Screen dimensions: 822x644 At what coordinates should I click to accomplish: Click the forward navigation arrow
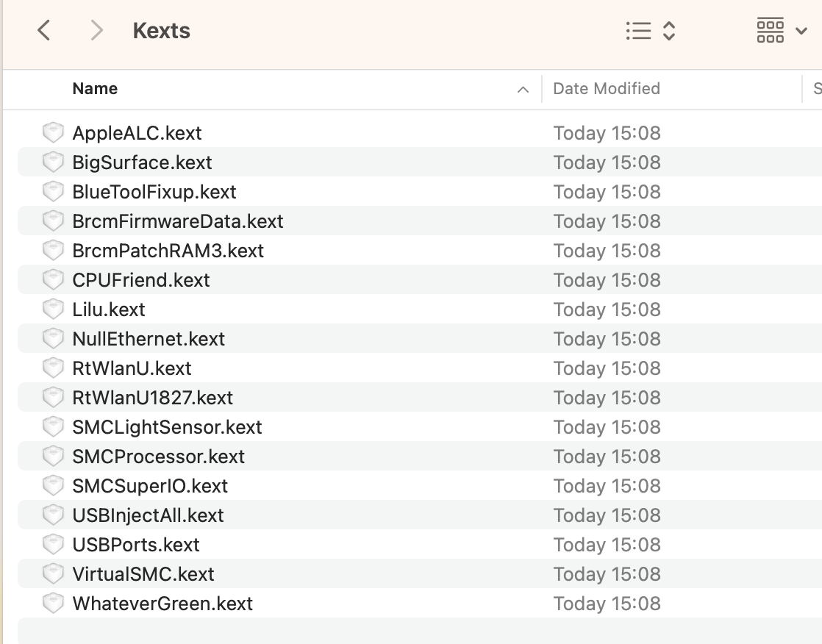click(x=96, y=30)
